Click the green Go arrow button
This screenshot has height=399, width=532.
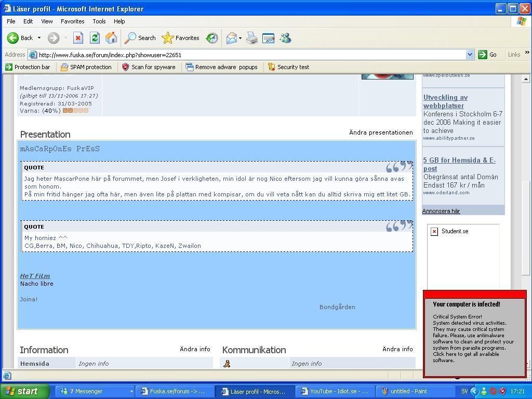tap(483, 55)
